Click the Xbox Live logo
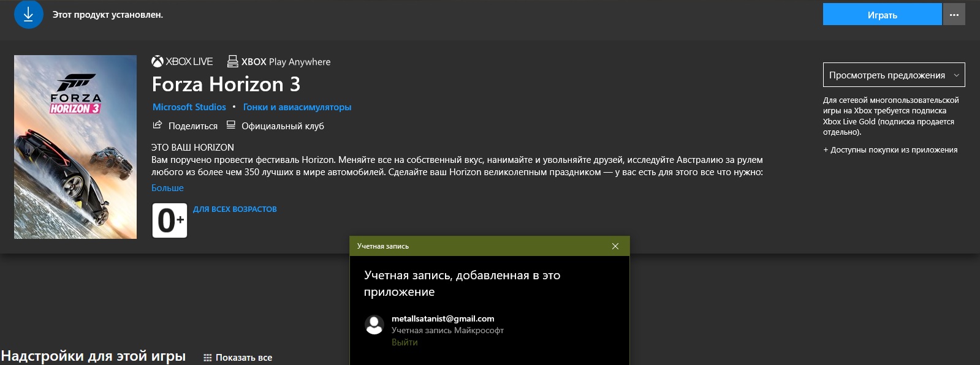Viewport: 980px width, 365px height. (183, 62)
